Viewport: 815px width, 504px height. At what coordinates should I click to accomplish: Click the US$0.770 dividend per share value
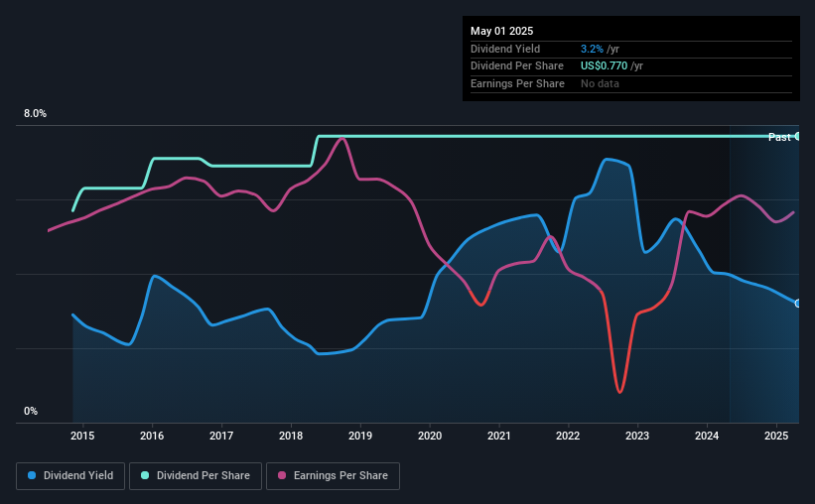(x=604, y=66)
